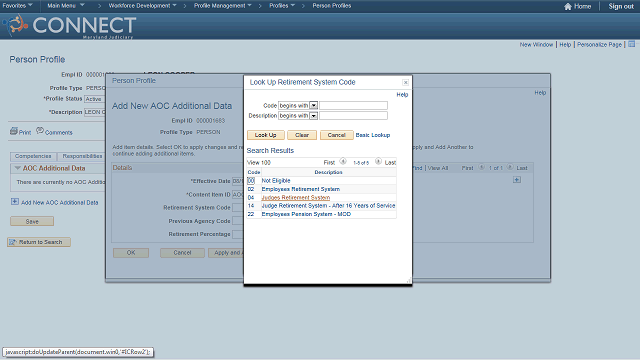The image size is (640, 360).
Task: Click the Print icon link
Action: [14, 131]
